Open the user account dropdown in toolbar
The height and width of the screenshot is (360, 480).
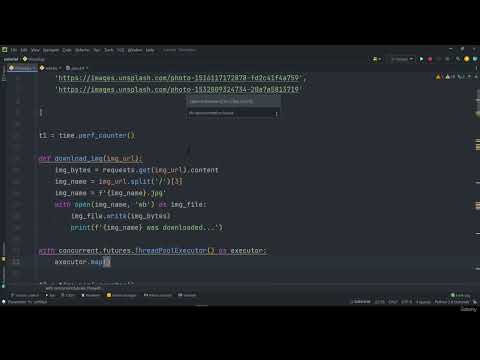[377, 59]
